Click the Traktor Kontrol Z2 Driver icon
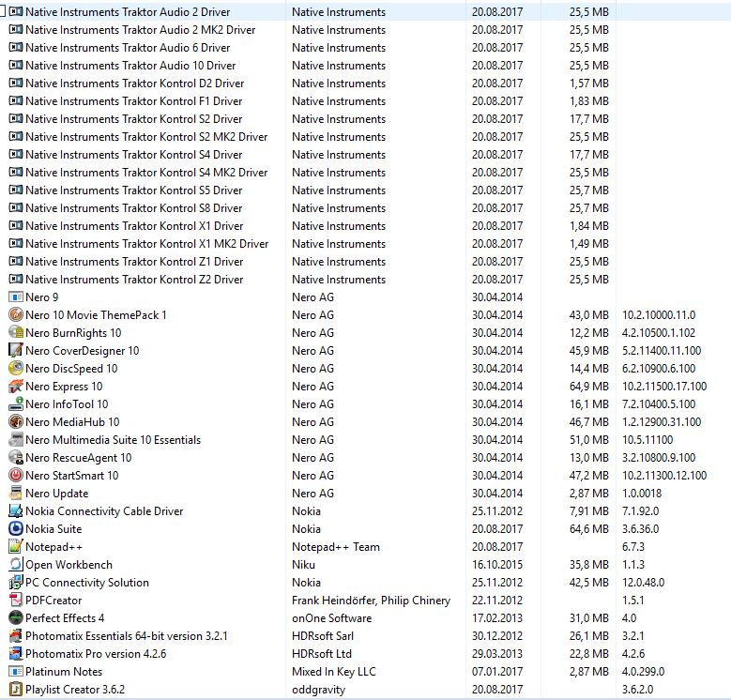This screenshot has height=700, width=731. (x=16, y=279)
